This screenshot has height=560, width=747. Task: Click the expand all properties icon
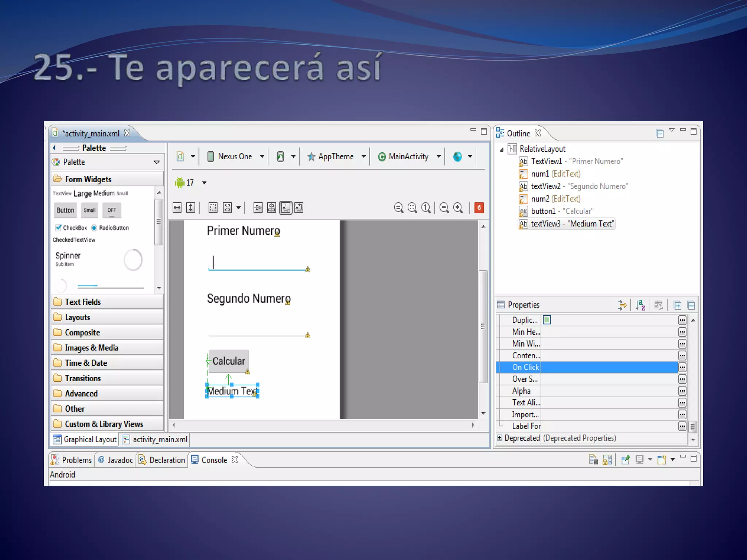coord(677,305)
